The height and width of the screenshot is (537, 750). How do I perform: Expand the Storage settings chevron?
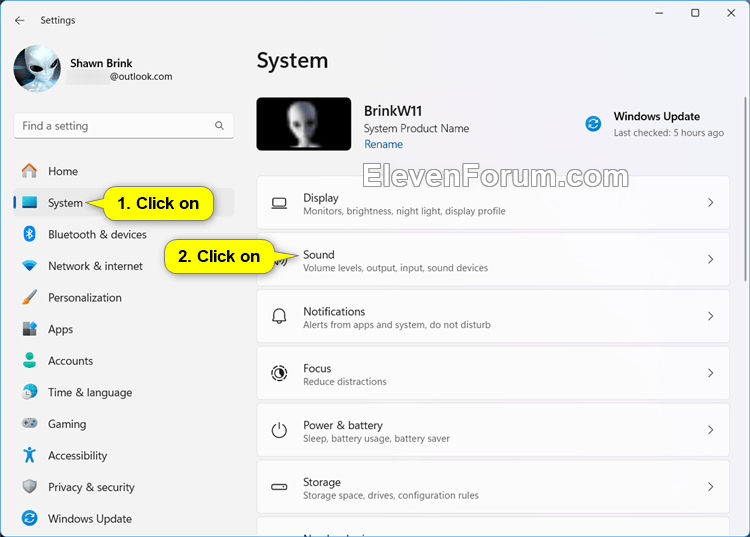[710, 487]
